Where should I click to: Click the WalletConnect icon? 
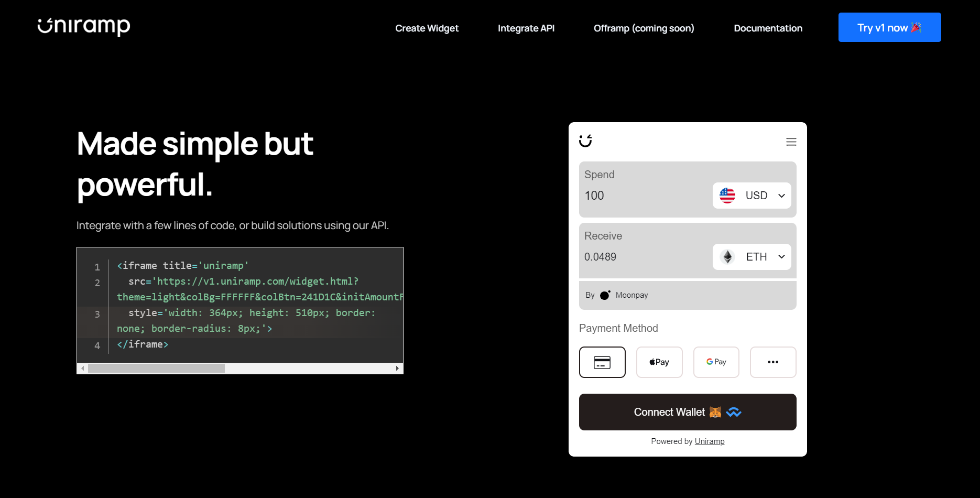[x=734, y=412]
